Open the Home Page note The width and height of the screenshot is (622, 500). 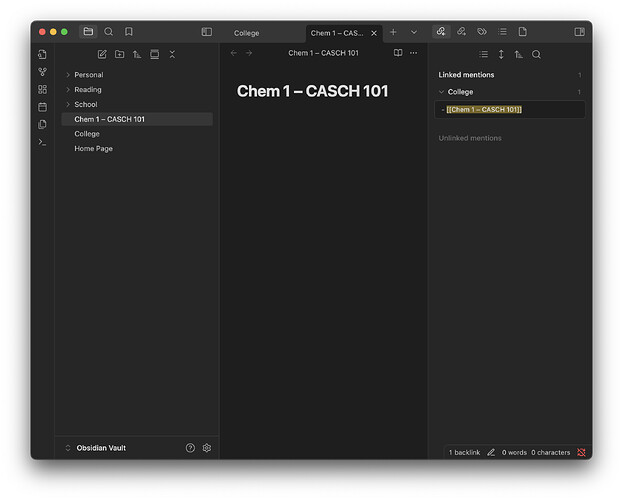click(137, 148)
